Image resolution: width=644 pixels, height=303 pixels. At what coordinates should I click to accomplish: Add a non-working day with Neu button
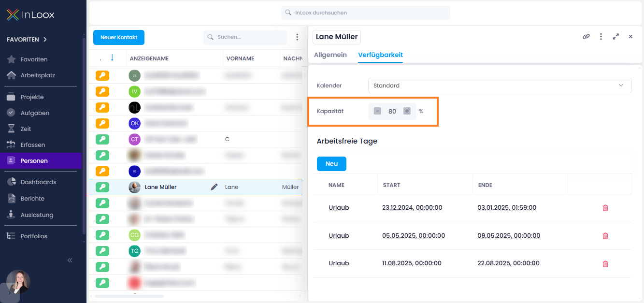coord(331,164)
